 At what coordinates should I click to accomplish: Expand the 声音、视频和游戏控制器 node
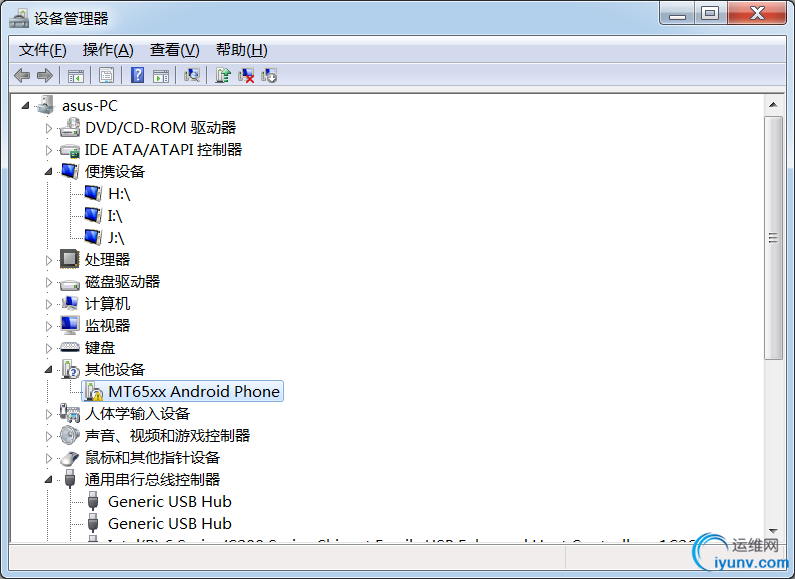(49, 436)
